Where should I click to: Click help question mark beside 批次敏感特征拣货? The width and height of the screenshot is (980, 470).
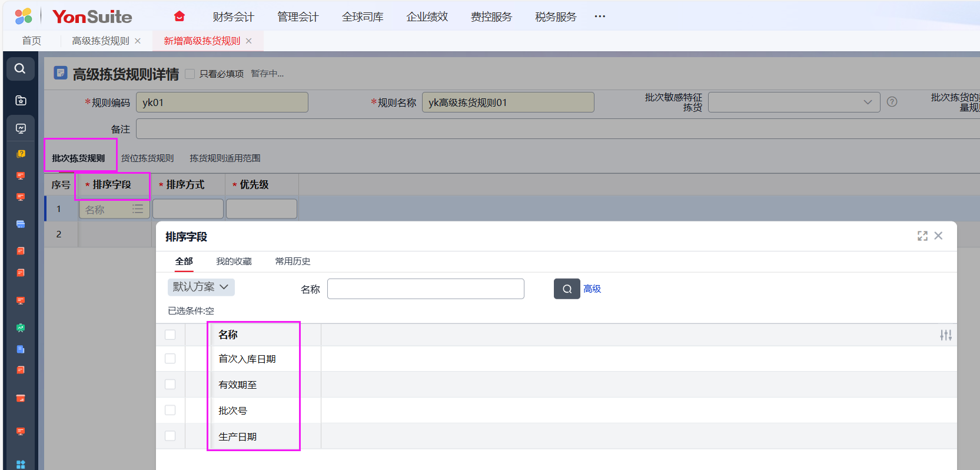(x=892, y=102)
